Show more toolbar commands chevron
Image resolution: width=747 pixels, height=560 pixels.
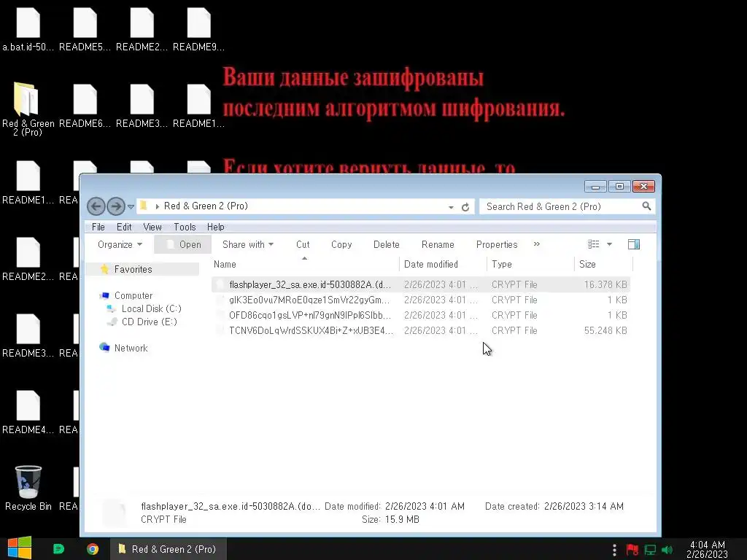coord(537,244)
